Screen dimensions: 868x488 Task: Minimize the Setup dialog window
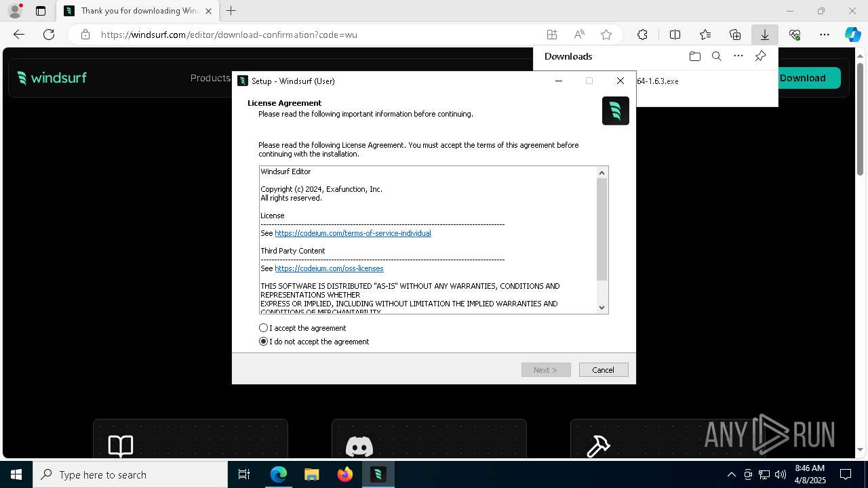tap(559, 81)
